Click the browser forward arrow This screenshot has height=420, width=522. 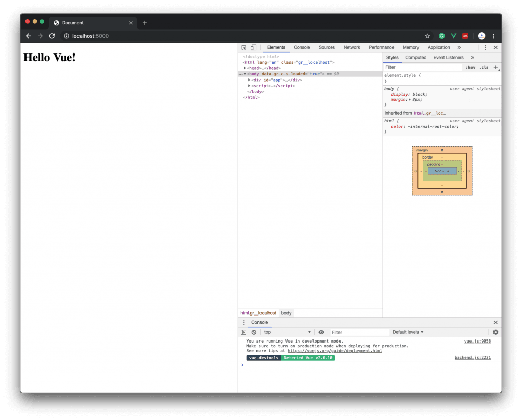click(x=40, y=36)
